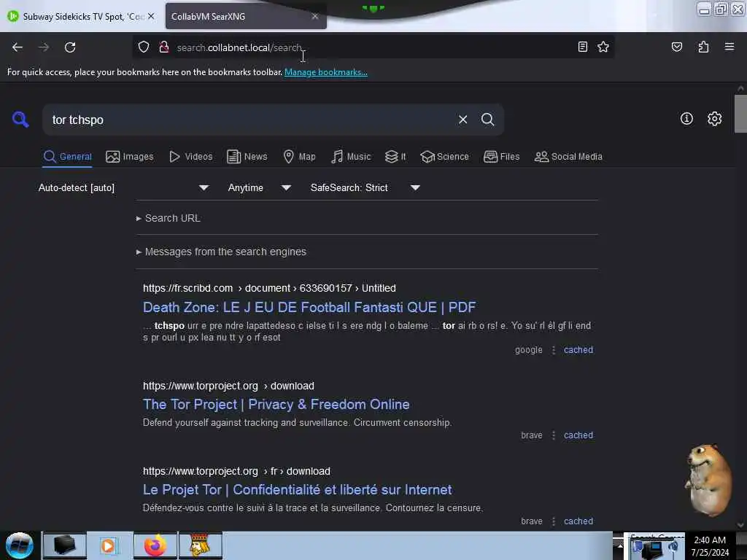Viewport: 747px width, 560px height.
Task: Show hidden system tray icons arrow
Action: (620, 546)
